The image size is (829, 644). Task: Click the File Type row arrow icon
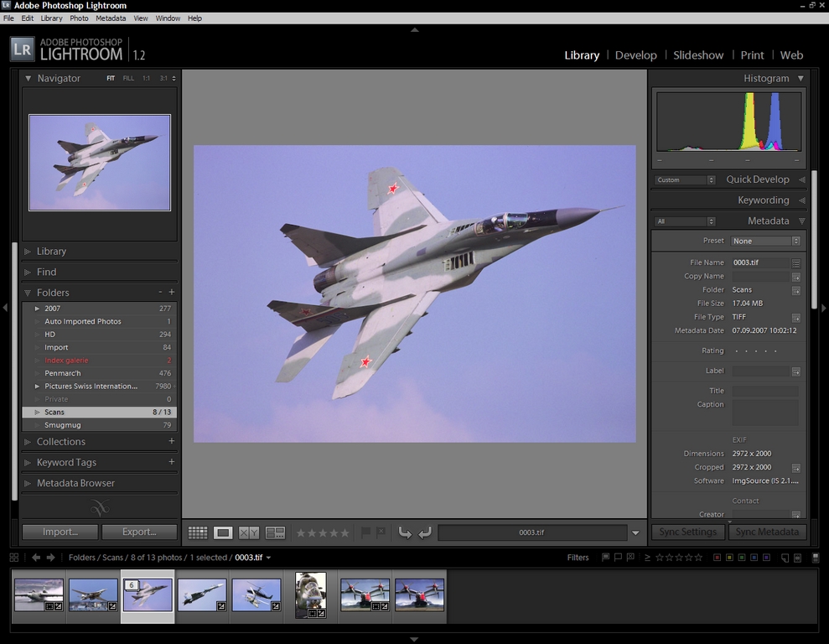795,317
